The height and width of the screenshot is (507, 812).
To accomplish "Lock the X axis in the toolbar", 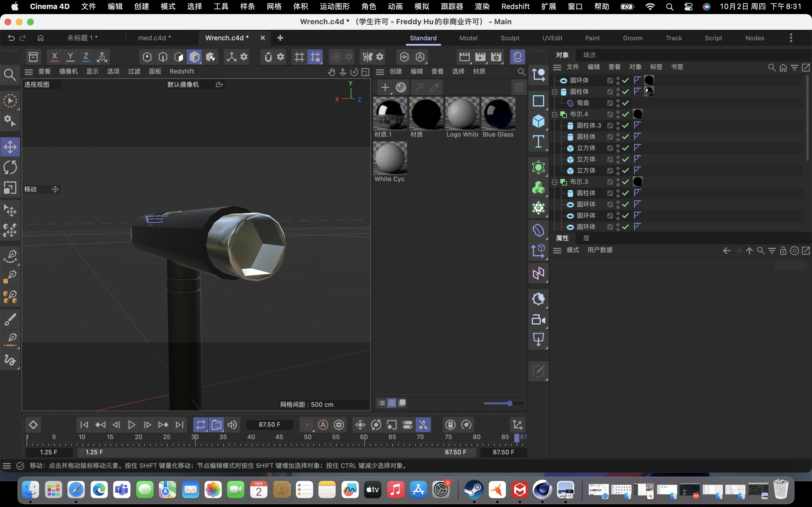I will tap(54, 57).
